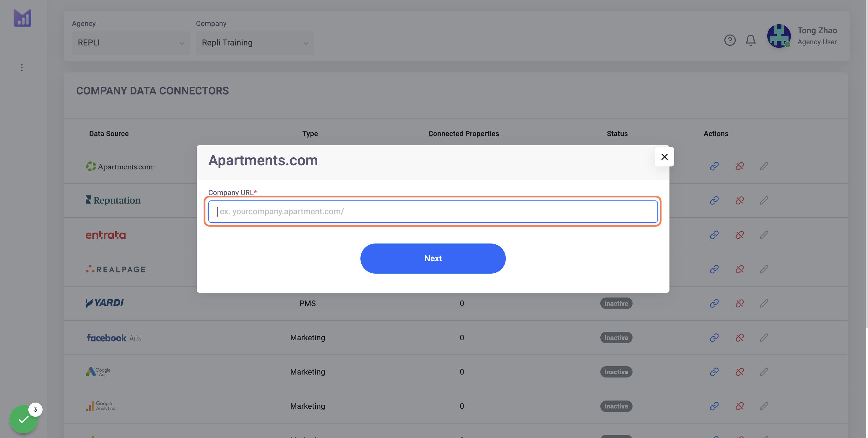Image resolution: width=868 pixels, height=438 pixels.
Task: Click connect link icon for Google Ads row
Action: point(714,372)
